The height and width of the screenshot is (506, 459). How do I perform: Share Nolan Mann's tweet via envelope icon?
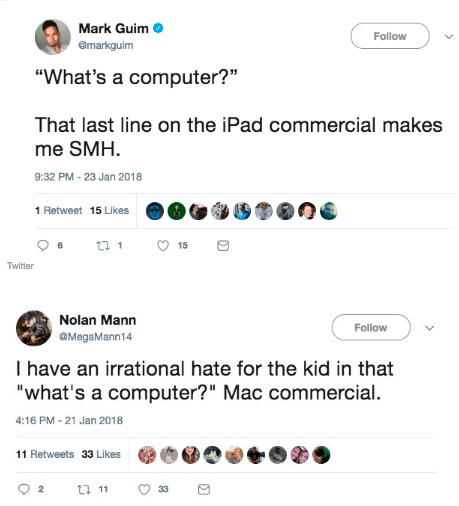coord(204,489)
